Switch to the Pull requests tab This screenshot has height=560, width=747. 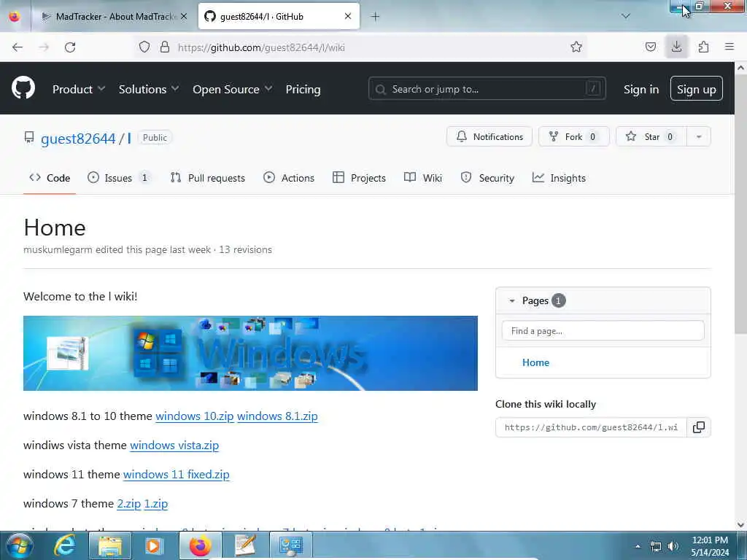click(208, 178)
